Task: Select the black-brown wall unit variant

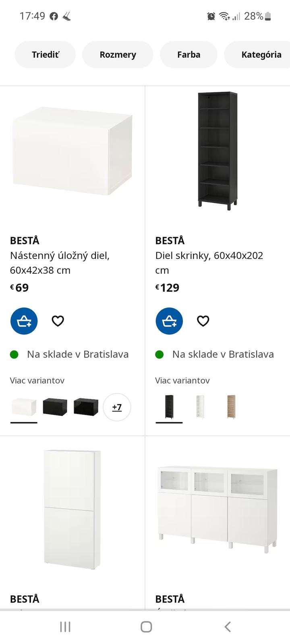Action: pos(55,407)
